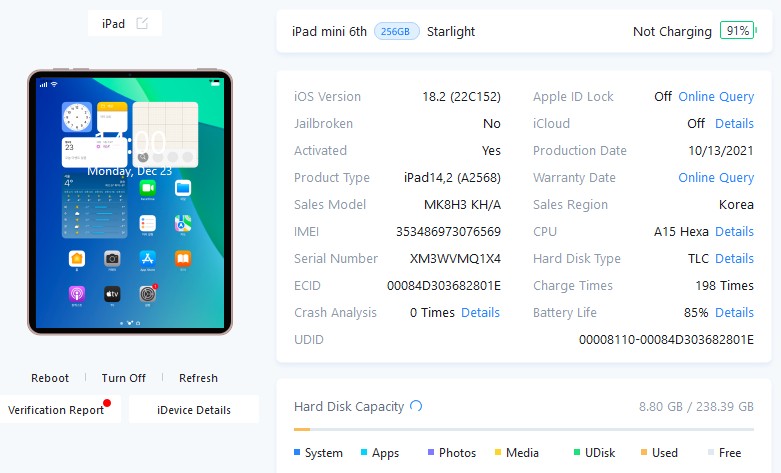
Task: Click the Settings app icon with badge
Action: tap(148, 294)
